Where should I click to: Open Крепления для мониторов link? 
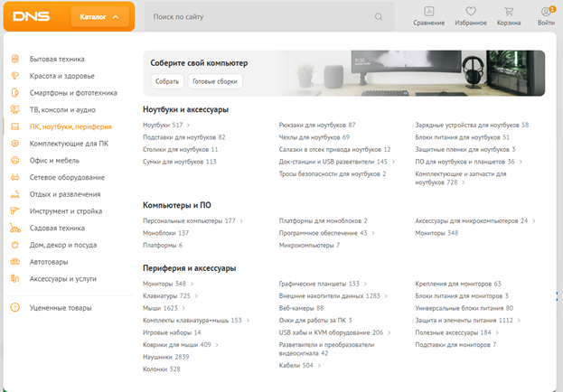coord(458,284)
